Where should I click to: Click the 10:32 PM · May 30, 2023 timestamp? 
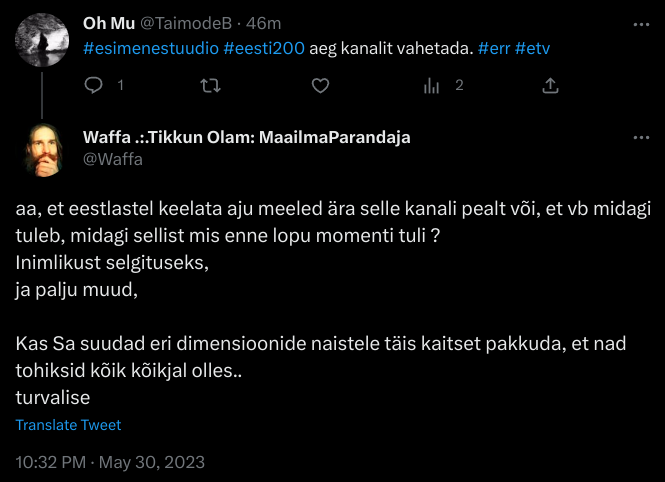click(x=110, y=462)
